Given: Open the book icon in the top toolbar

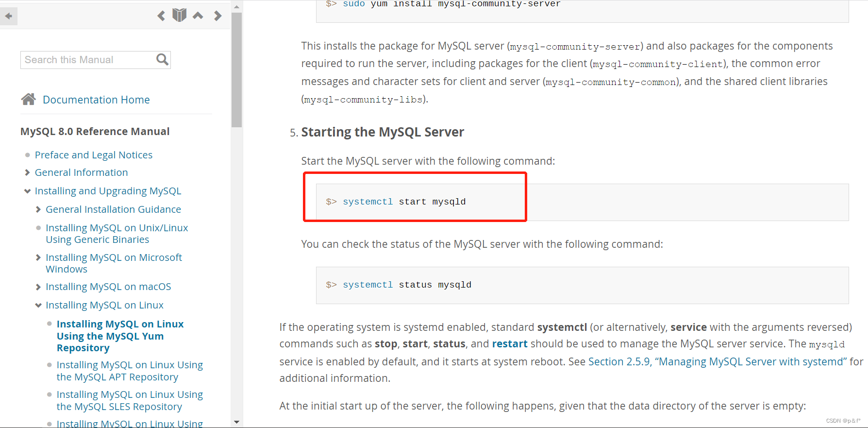Looking at the screenshot, I should coord(179,15).
